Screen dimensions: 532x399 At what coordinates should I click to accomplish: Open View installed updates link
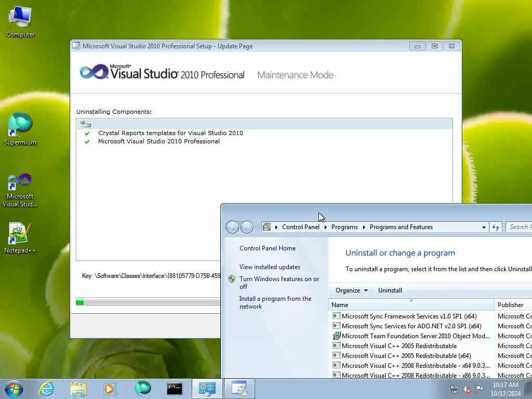coord(270,267)
